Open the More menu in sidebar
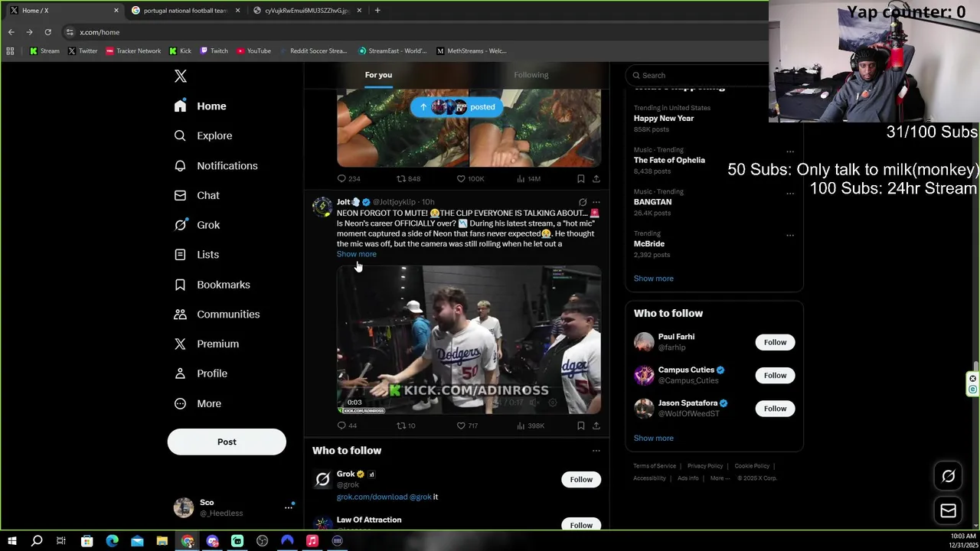This screenshot has height=551, width=980. 198,403
